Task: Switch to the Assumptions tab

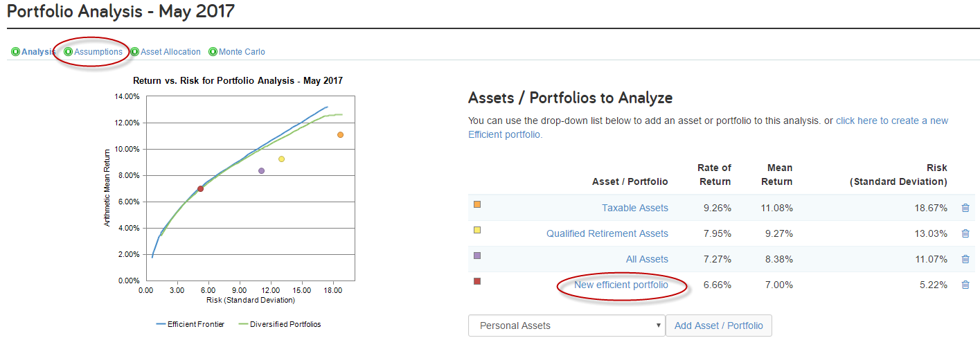Action: pos(98,52)
